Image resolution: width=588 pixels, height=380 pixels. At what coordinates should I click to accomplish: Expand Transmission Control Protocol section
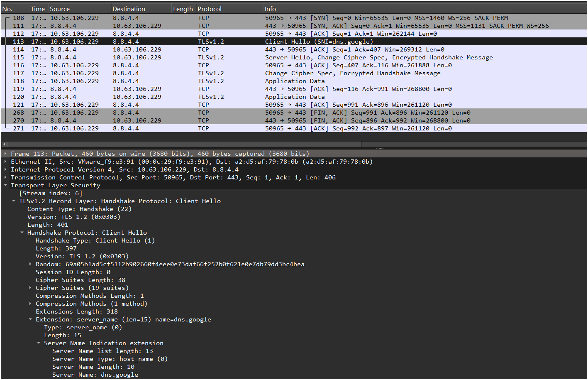pyautogui.click(x=5, y=177)
